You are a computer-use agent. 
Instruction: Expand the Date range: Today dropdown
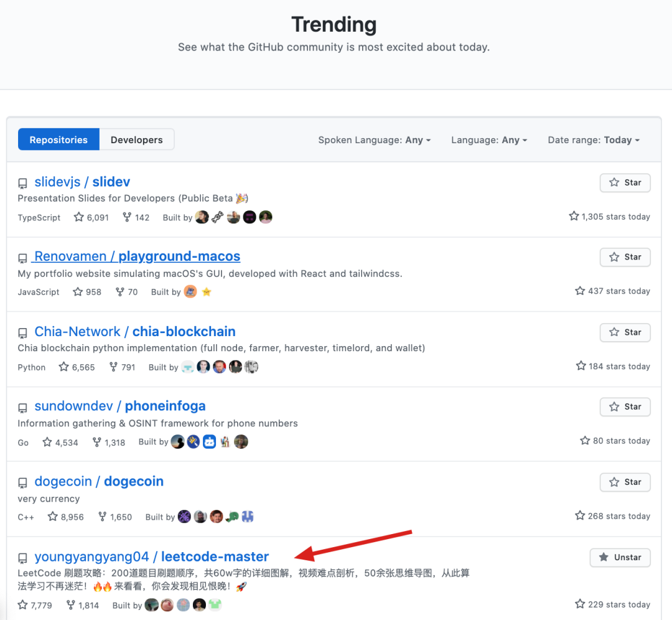point(594,140)
